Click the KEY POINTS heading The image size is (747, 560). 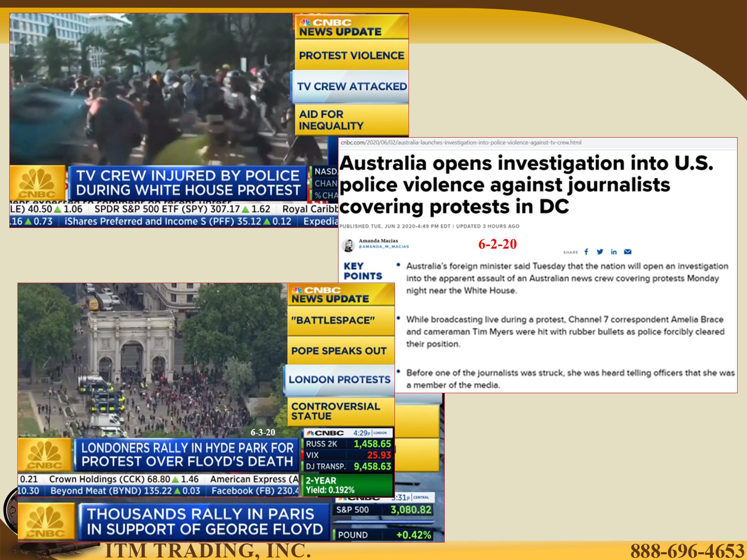point(363,271)
